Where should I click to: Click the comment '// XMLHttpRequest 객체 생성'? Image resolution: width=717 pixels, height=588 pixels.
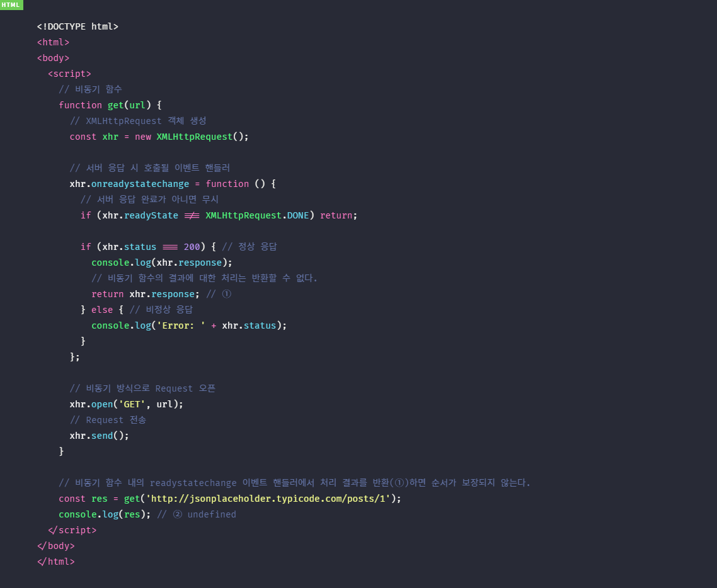(138, 121)
